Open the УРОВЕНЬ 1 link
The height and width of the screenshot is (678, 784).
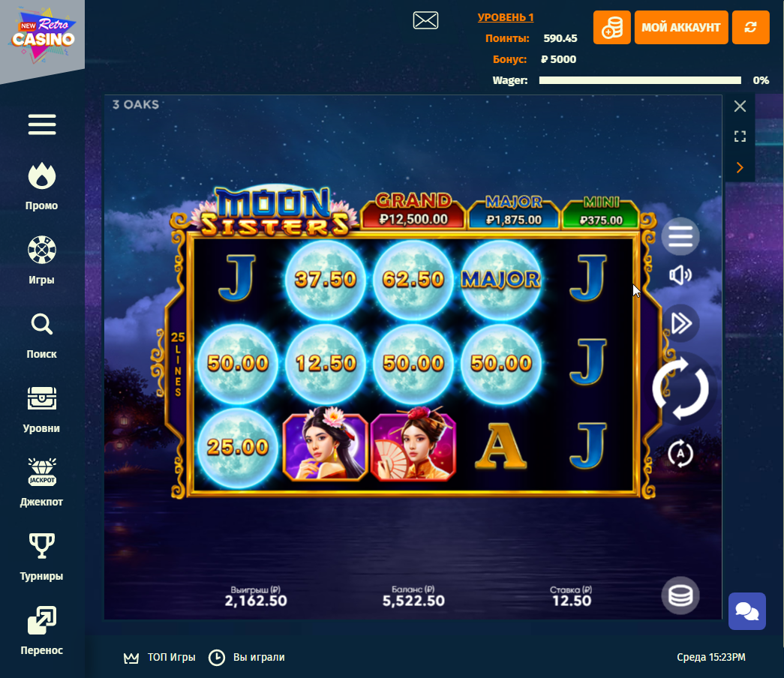click(x=506, y=17)
